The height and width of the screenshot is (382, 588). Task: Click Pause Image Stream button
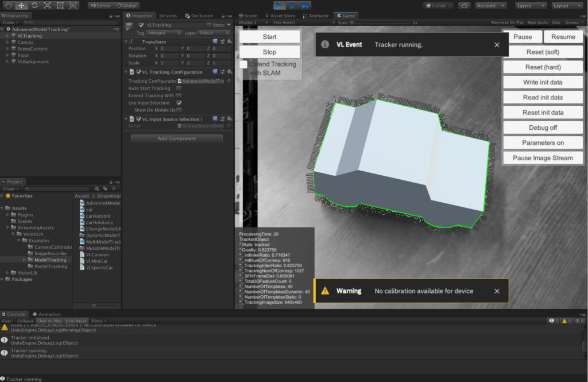point(543,158)
